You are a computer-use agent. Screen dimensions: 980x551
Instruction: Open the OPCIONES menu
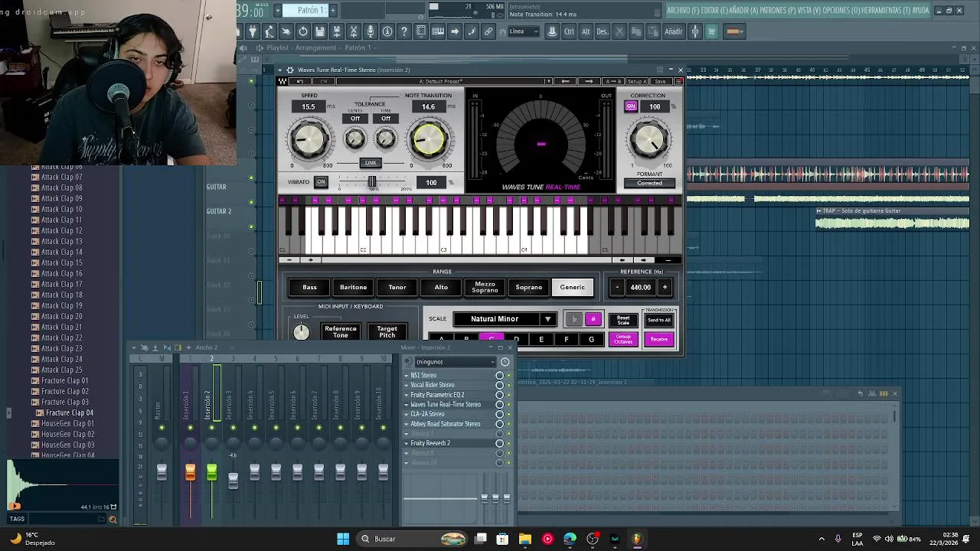click(842, 10)
